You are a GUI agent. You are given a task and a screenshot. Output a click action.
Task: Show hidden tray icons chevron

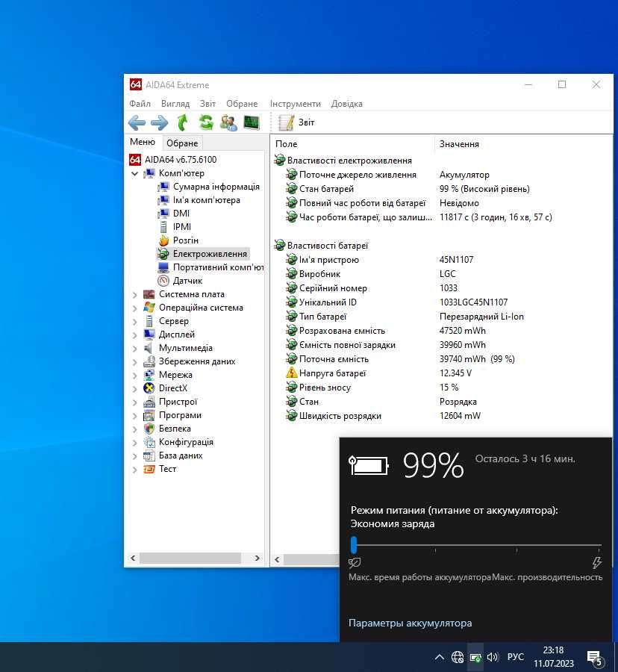click(x=440, y=657)
